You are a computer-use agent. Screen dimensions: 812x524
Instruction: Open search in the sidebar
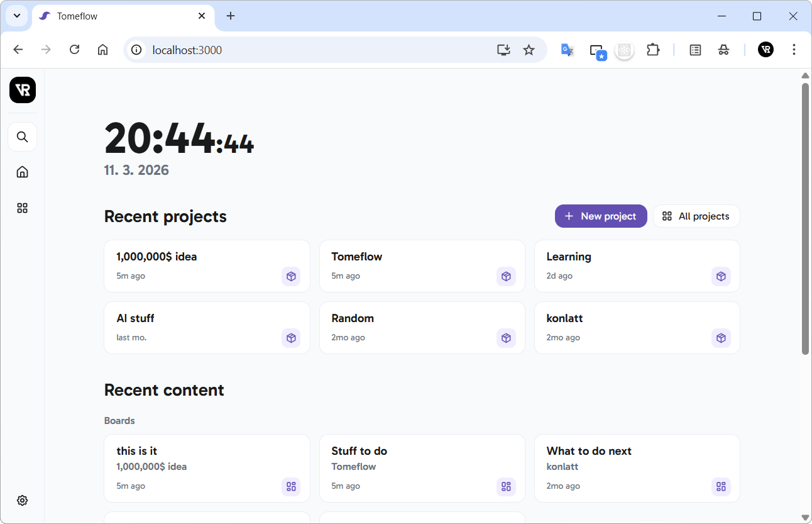point(23,137)
